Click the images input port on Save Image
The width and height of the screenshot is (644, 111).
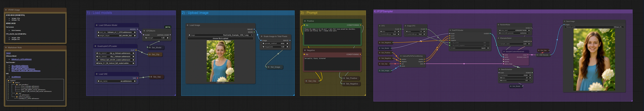tap(564, 25)
